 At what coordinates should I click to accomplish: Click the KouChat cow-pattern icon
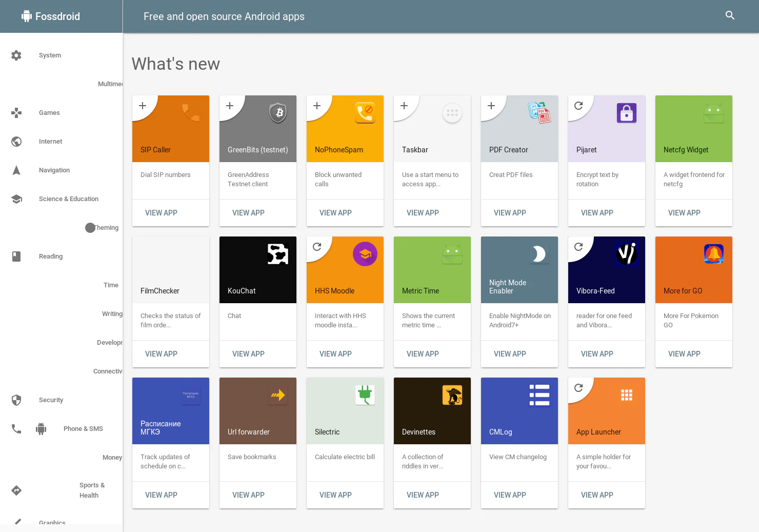tap(278, 254)
